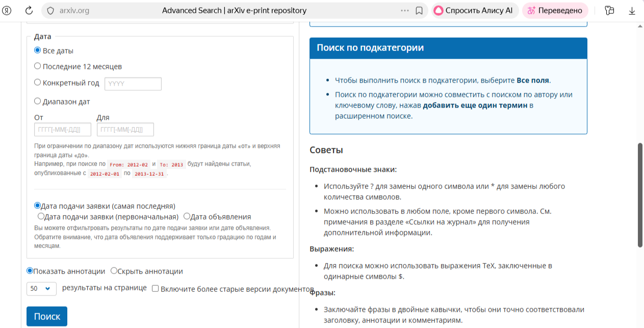Choose the Дата объявления radio option
This screenshot has height=328, width=644.
[x=187, y=216]
